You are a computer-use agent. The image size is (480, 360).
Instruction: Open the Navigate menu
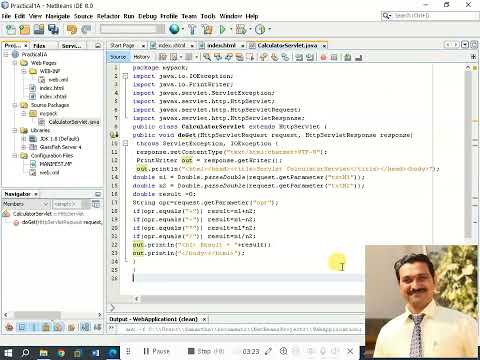[x=58, y=16]
